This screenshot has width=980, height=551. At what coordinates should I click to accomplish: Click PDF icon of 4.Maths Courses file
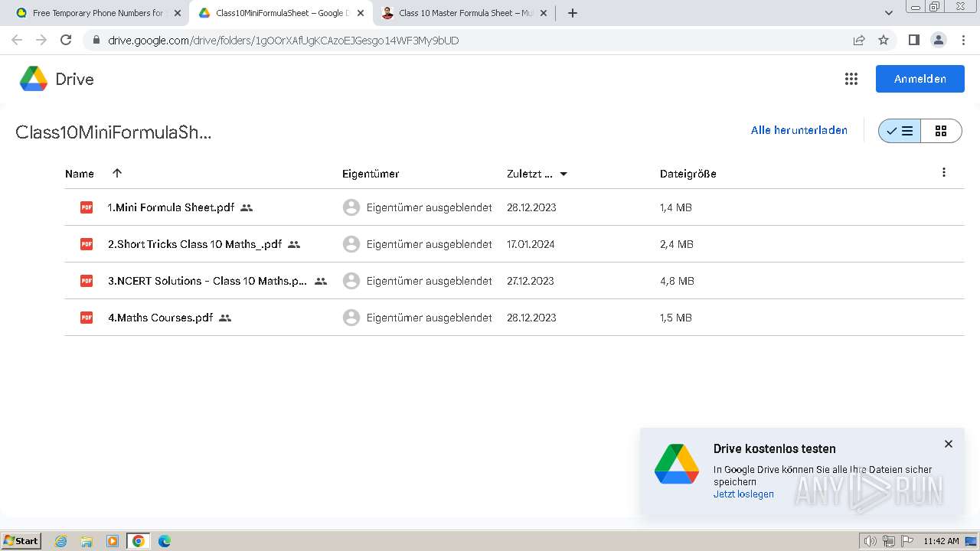(87, 318)
